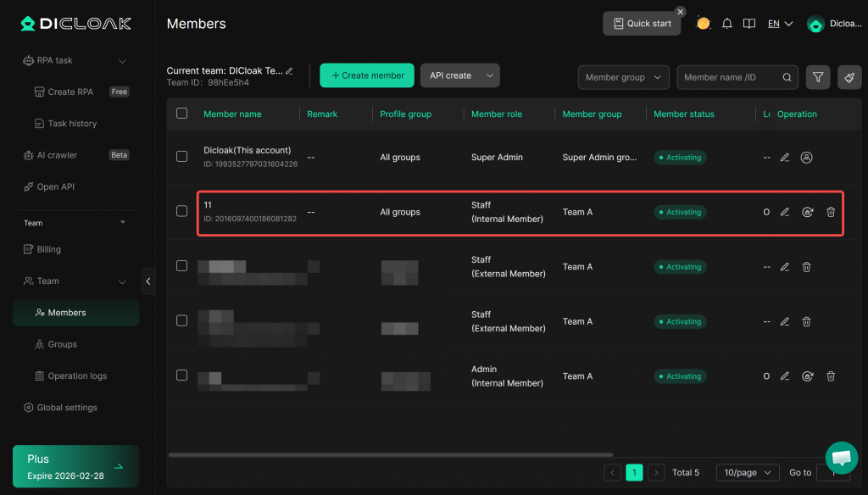Screen dimensions: 868x495
Task: Click the clear filters brush icon
Action: [x=849, y=77]
